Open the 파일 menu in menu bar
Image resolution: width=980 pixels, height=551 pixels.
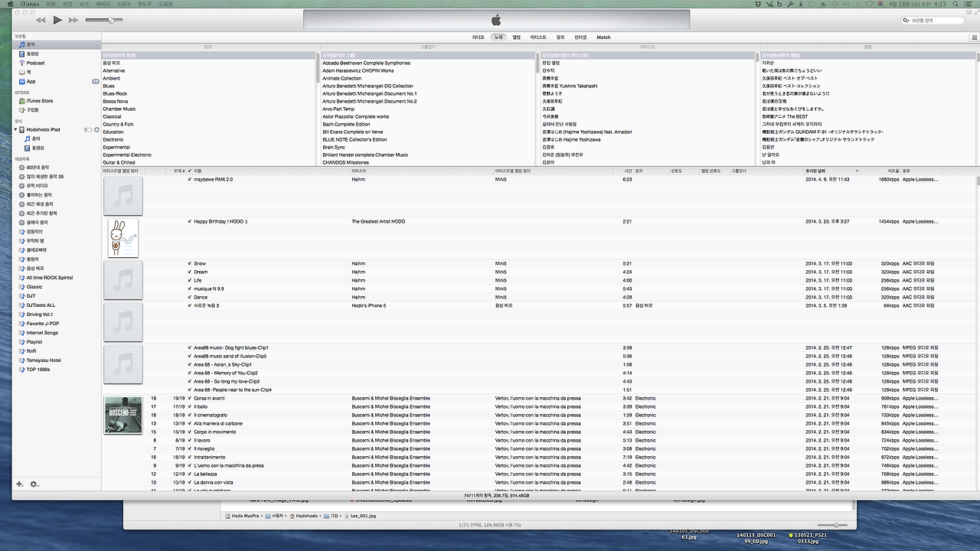click(x=51, y=4)
